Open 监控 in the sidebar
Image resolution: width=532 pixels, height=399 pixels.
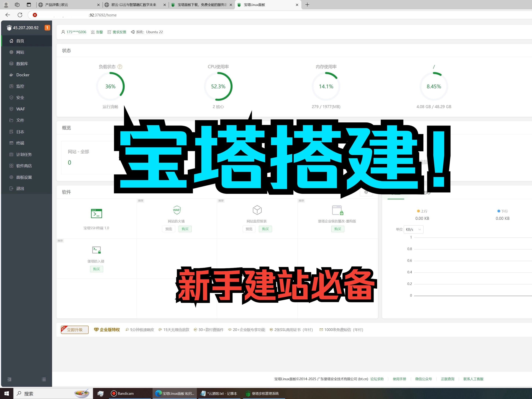pyautogui.click(x=26, y=86)
